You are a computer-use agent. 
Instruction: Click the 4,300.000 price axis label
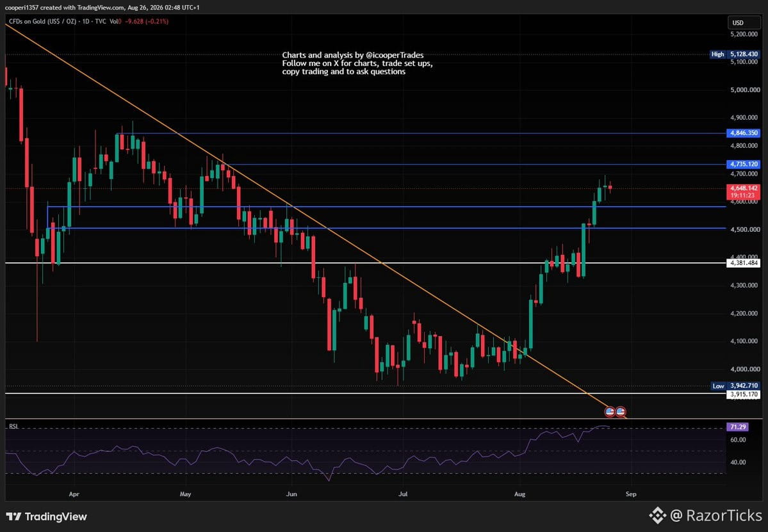pyautogui.click(x=745, y=286)
